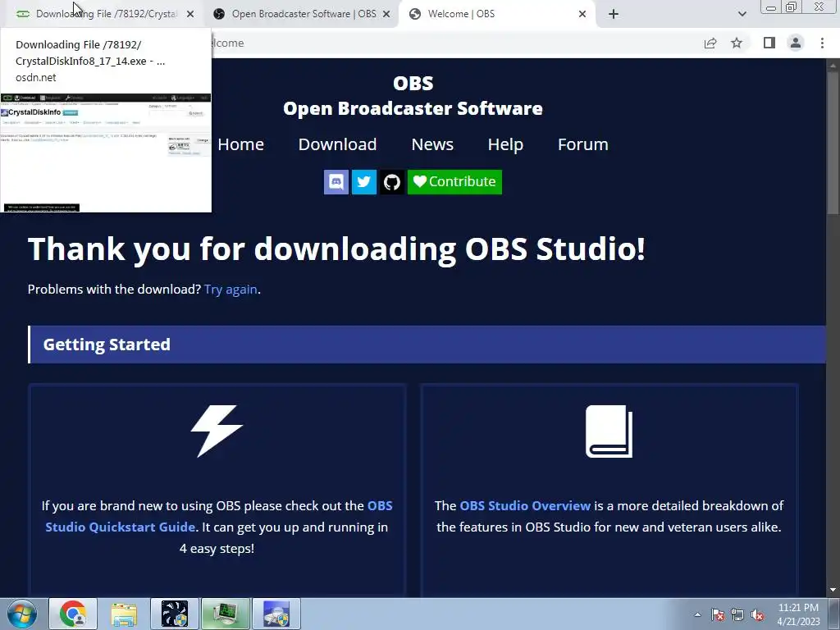This screenshot has height=630, width=840.
Task: Open Forum in OBS navigation
Action: (x=583, y=144)
